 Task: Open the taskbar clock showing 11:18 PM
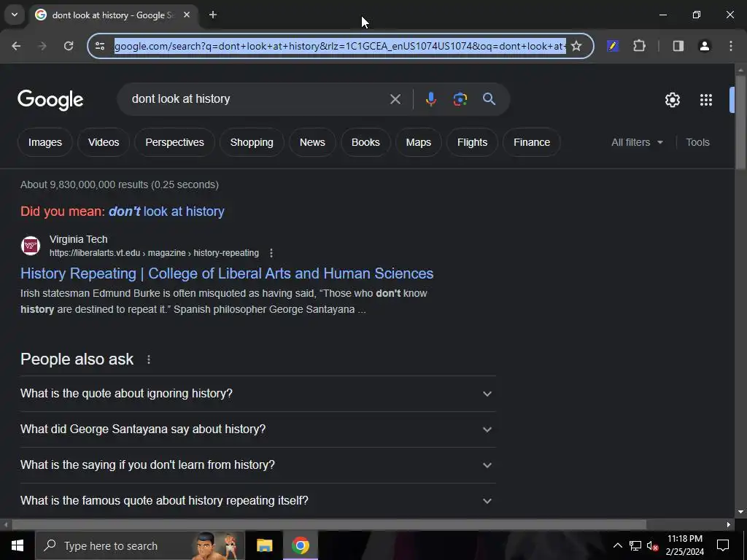(684, 545)
